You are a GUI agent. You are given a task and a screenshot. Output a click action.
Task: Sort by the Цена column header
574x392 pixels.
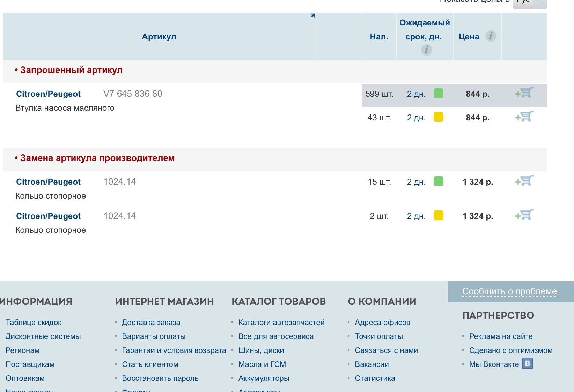tap(469, 37)
